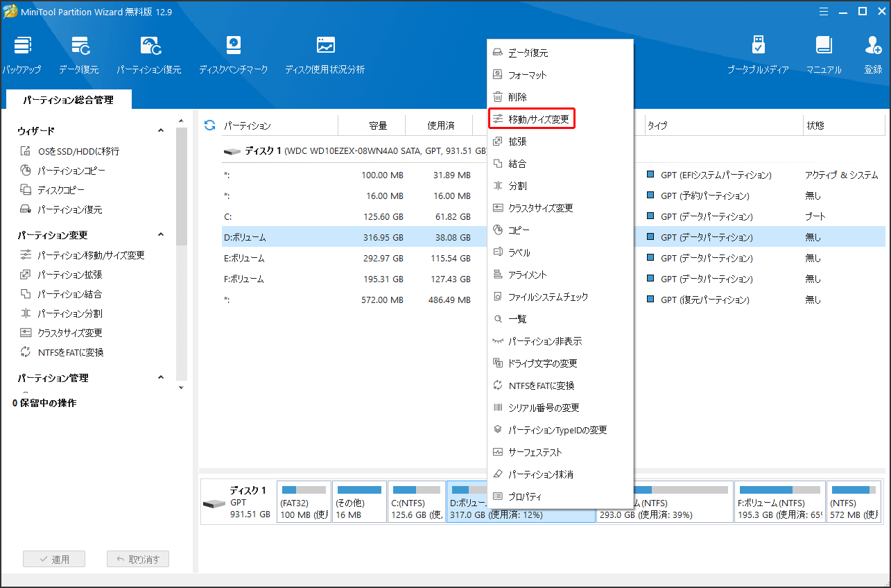This screenshot has height=588, width=891.
Task: Choose NTFSをFATに変換 in sidebar
Action: point(62,352)
